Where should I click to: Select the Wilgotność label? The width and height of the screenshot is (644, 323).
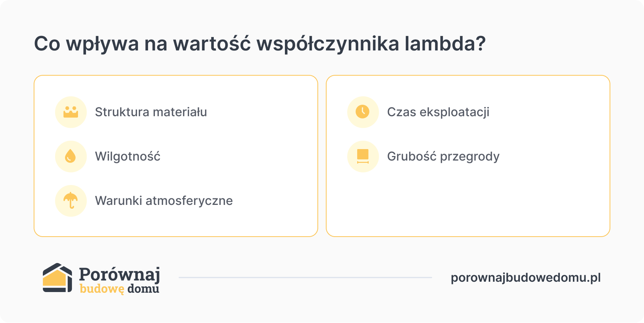tap(128, 156)
